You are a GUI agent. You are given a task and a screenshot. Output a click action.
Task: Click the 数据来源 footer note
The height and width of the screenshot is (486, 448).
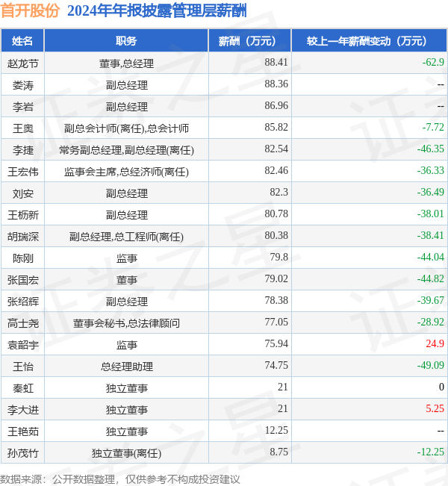pyautogui.click(x=120, y=479)
